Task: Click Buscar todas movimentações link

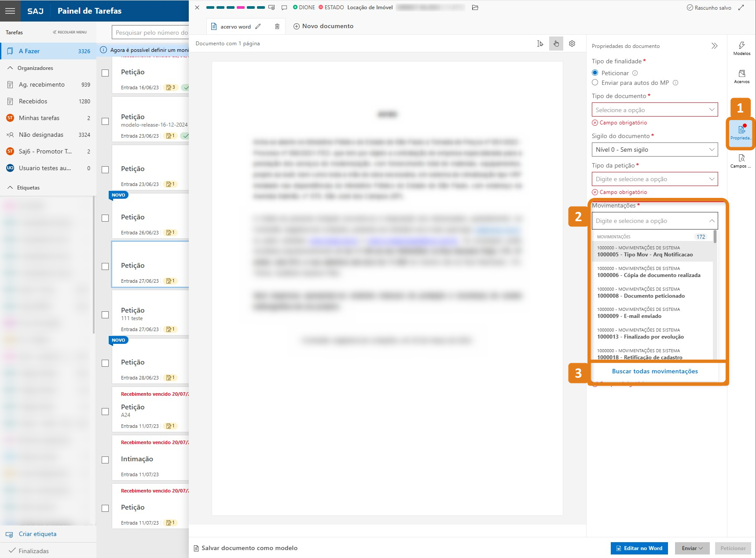Action: coord(654,371)
